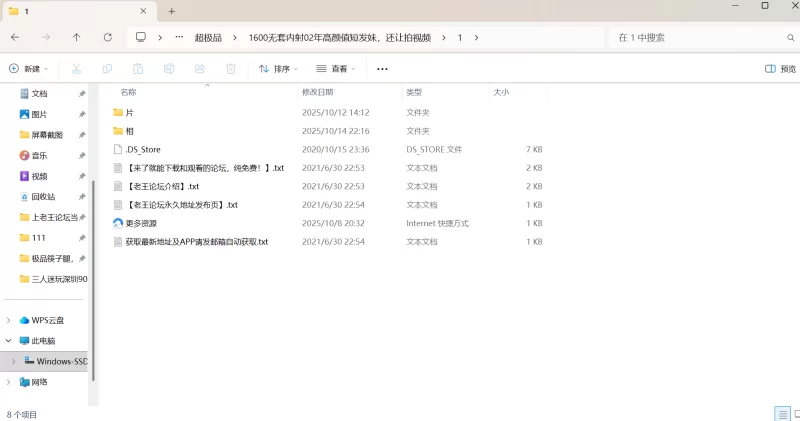Click the Copy icon in toolbar
Viewport: 800px width, 421px height.
(x=107, y=69)
